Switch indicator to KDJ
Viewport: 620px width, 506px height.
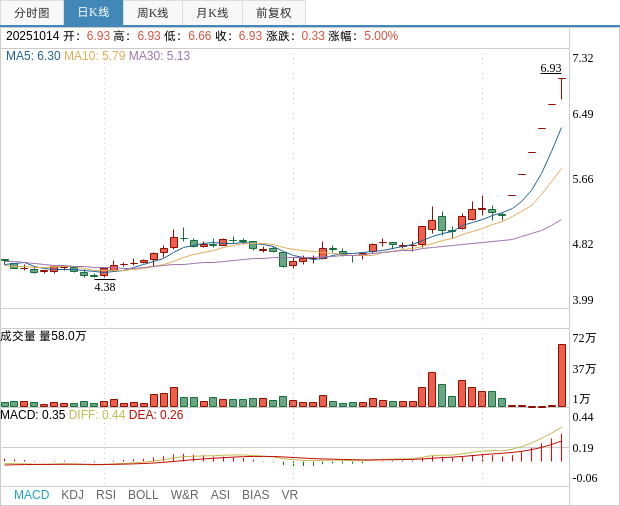pos(72,495)
